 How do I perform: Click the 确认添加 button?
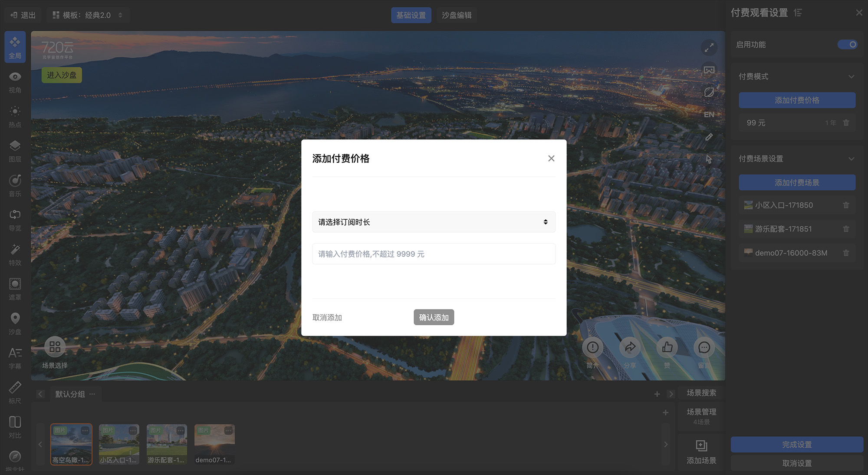click(434, 317)
